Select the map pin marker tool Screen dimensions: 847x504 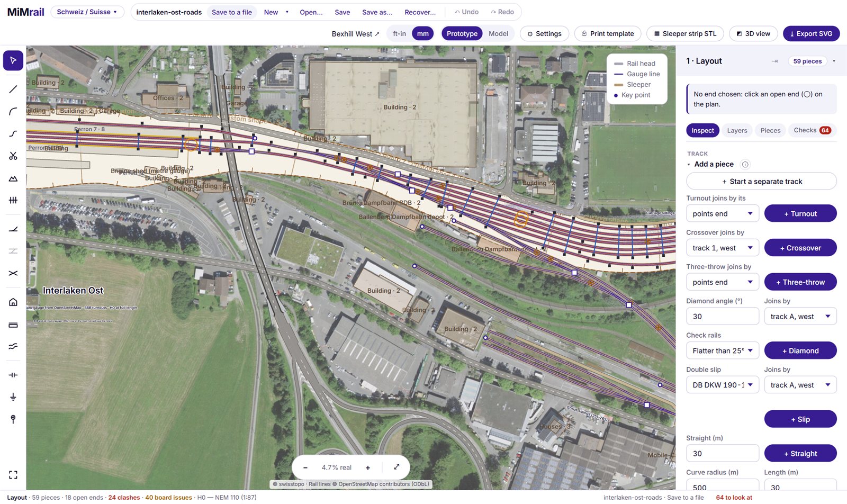pyautogui.click(x=13, y=419)
